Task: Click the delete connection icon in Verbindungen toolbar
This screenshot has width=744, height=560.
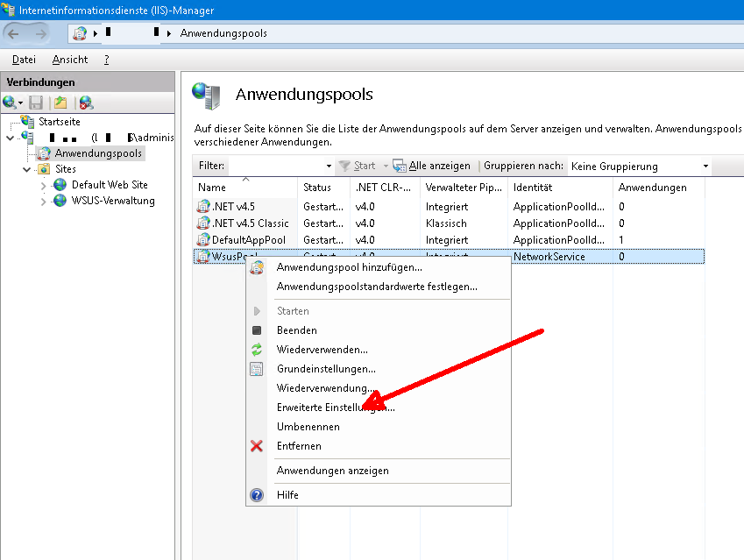Action: click(x=85, y=103)
